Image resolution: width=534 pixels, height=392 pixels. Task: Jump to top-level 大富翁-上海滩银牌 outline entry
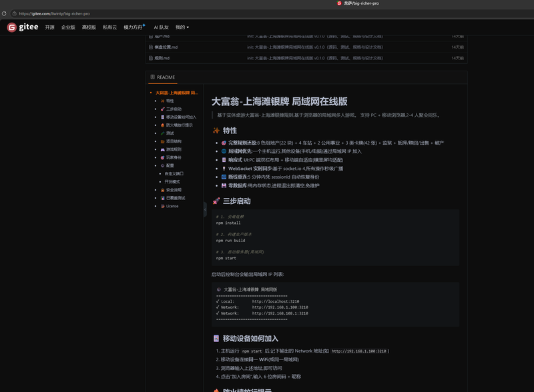pyautogui.click(x=177, y=93)
